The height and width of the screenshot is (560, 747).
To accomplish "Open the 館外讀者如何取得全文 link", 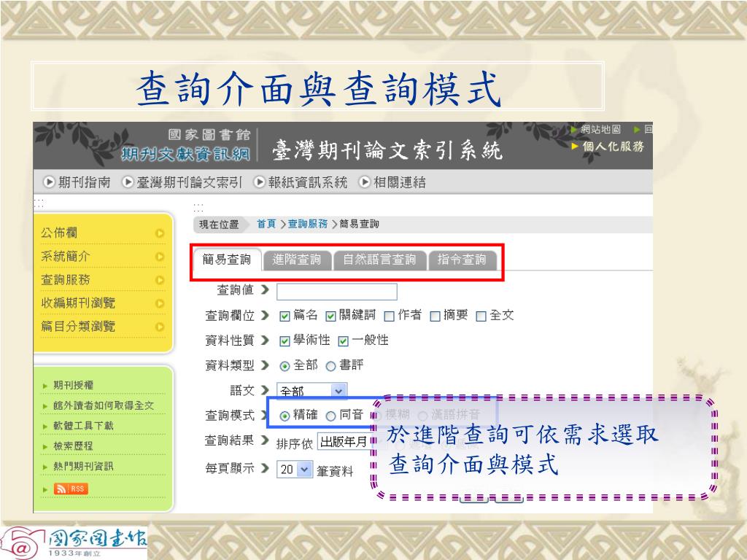I will tap(104, 405).
